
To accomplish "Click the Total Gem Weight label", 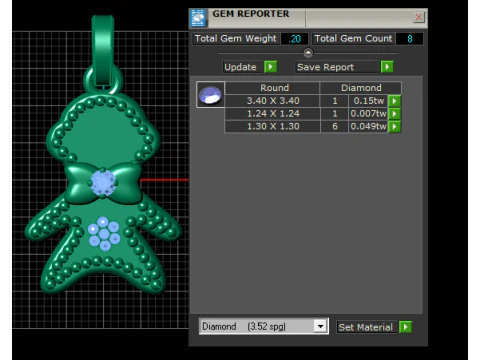I will pos(236,39).
